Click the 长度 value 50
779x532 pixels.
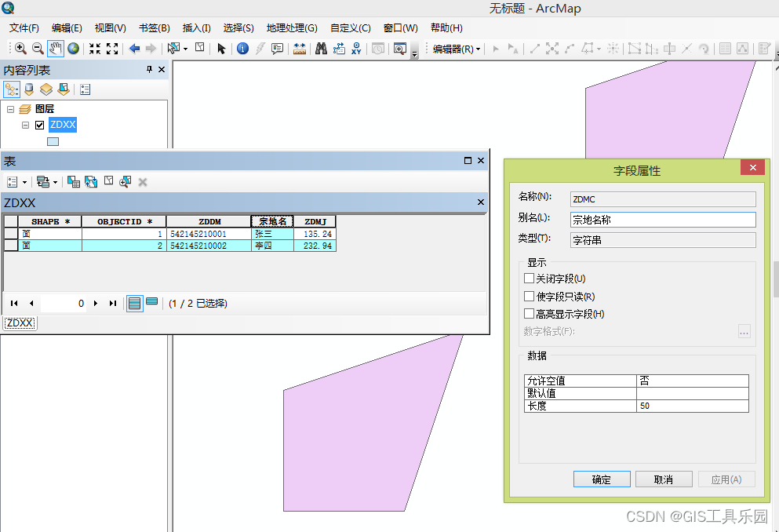[x=693, y=406]
